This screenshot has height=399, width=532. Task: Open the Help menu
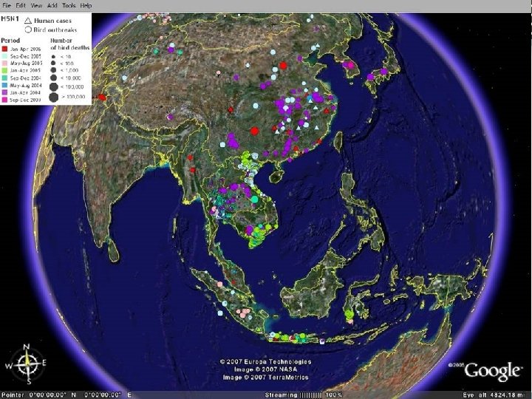coord(86,5)
